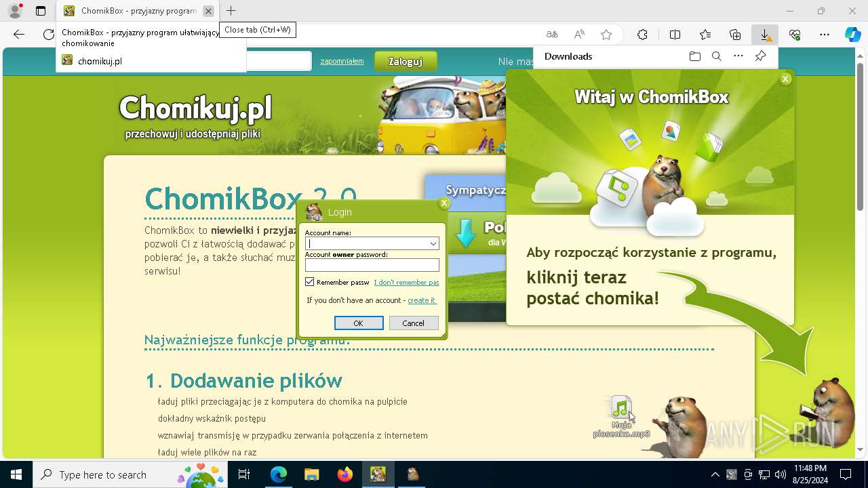Open downloads folder in Downloads panel

(694, 56)
